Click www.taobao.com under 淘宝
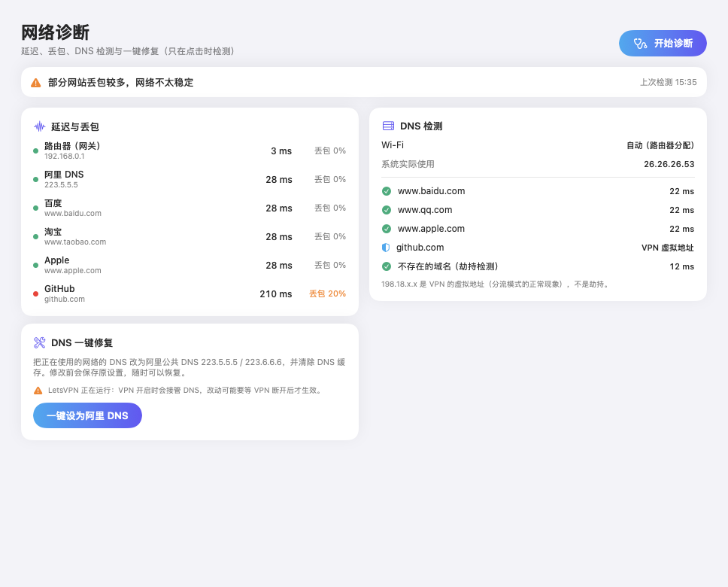Image resolution: width=728 pixels, height=587 pixels. click(x=75, y=242)
